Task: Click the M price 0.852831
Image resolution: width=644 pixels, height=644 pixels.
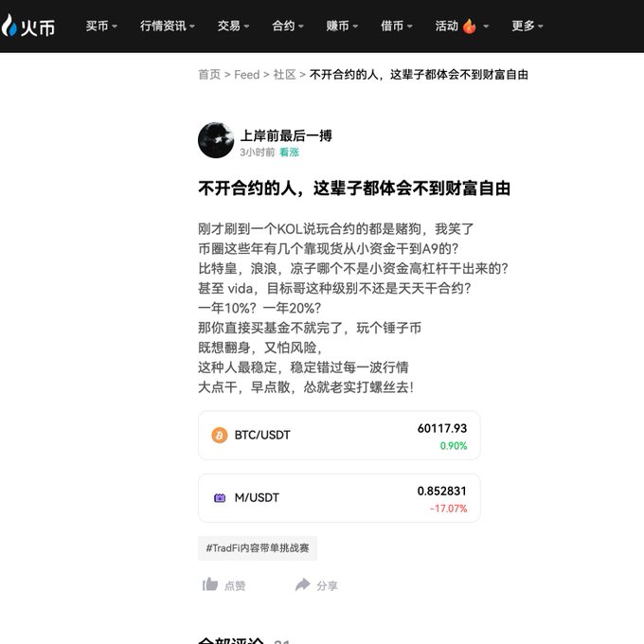Action: 442,492
